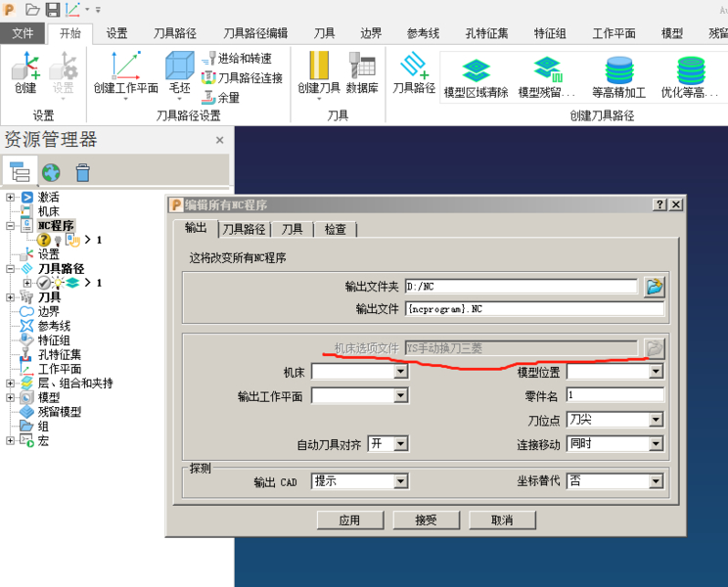Expand the 刀具 tree node
This screenshot has width=728, height=587.
[10, 297]
